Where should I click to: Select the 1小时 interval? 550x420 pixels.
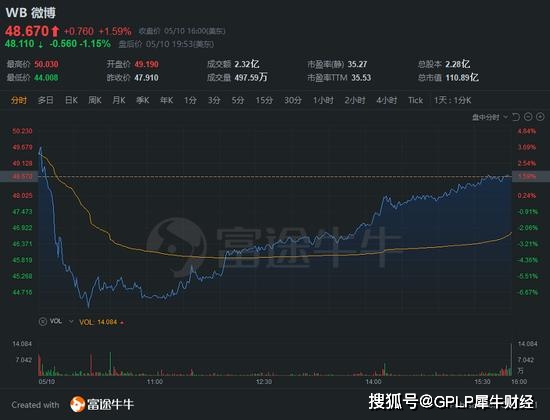point(323,100)
